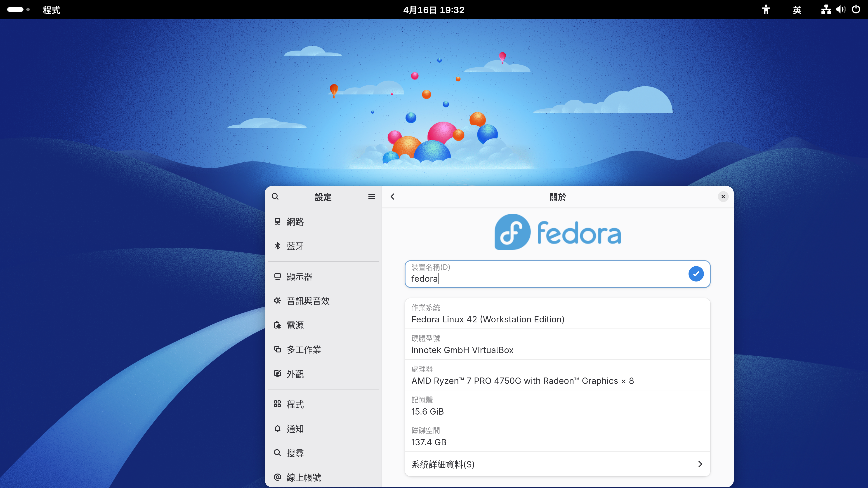Click the search icon in Settings header
Screen dimensions: 868x488
click(275, 196)
